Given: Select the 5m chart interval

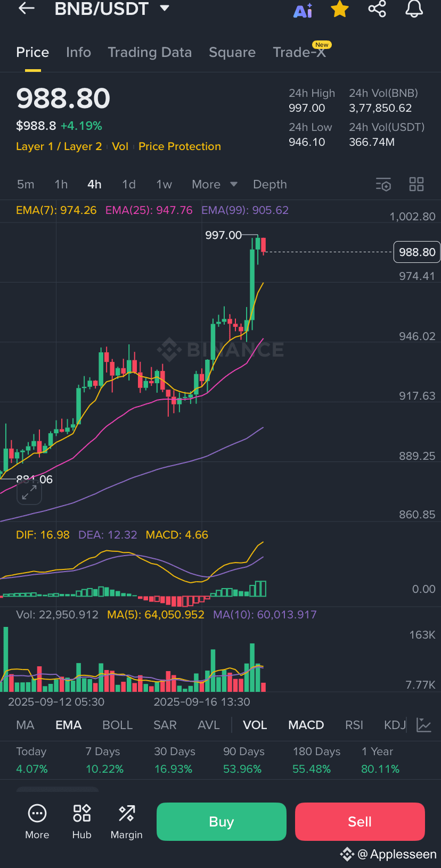Looking at the screenshot, I should click(26, 184).
